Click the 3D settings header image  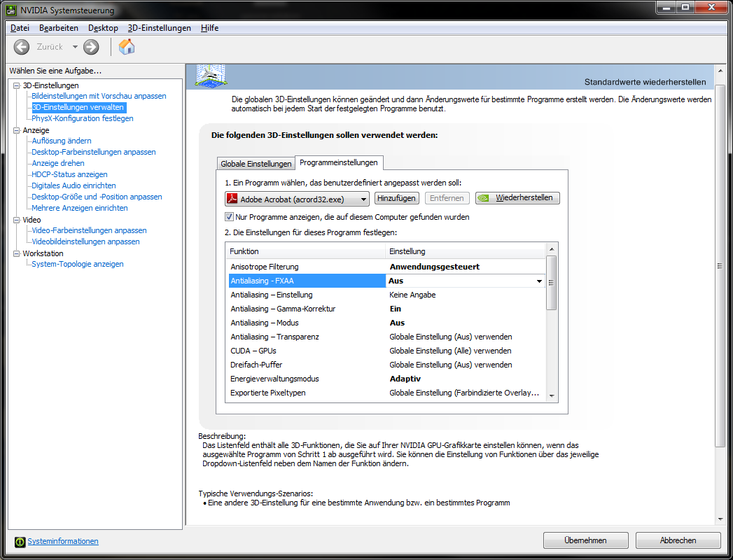click(x=211, y=76)
